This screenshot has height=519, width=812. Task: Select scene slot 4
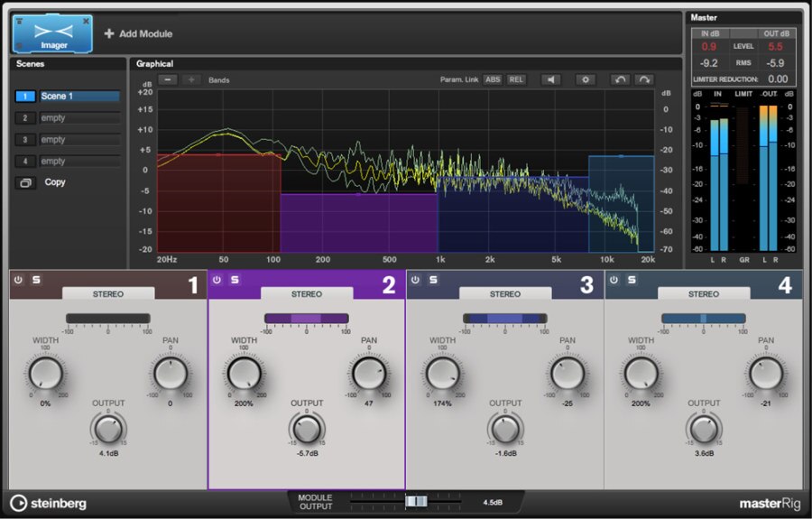pos(25,162)
